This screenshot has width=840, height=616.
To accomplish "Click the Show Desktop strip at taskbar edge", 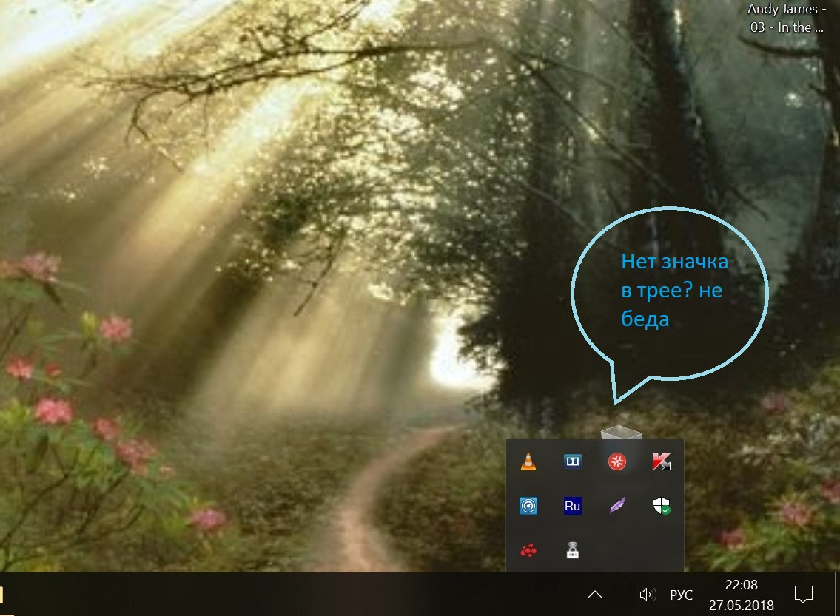I will click(x=837, y=594).
